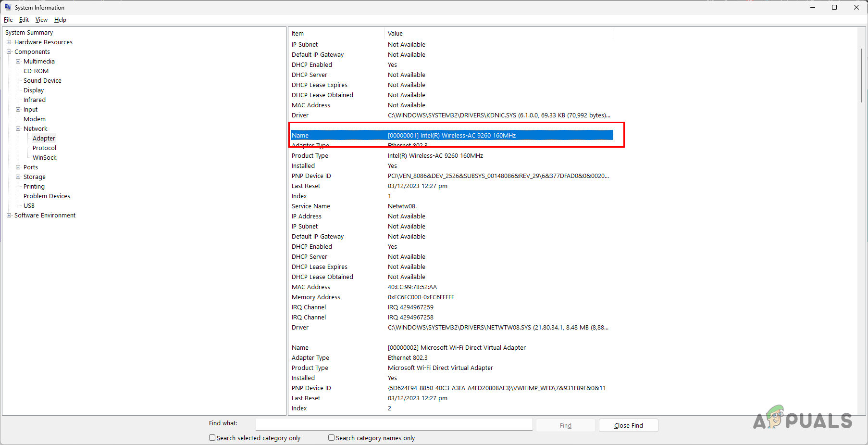Screen dimensions: 868x445
Task: Click the Item column header
Action: pos(336,33)
